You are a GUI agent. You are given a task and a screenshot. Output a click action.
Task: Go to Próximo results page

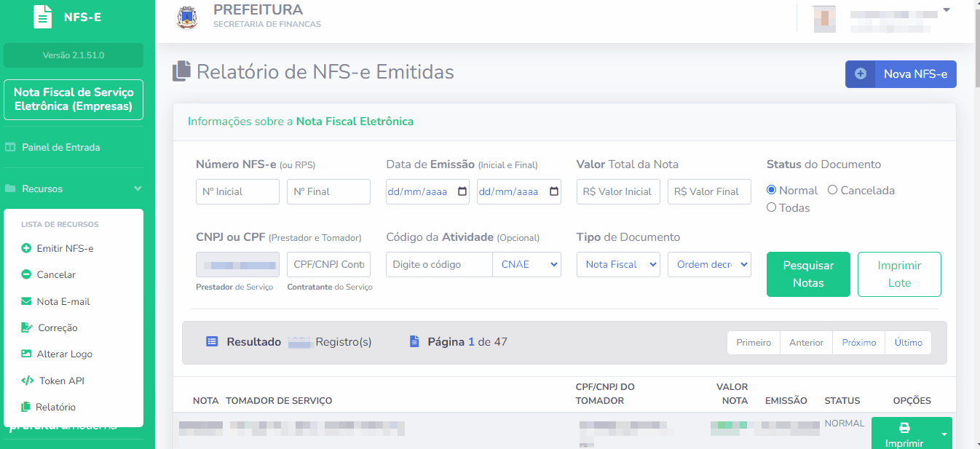pos(858,343)
